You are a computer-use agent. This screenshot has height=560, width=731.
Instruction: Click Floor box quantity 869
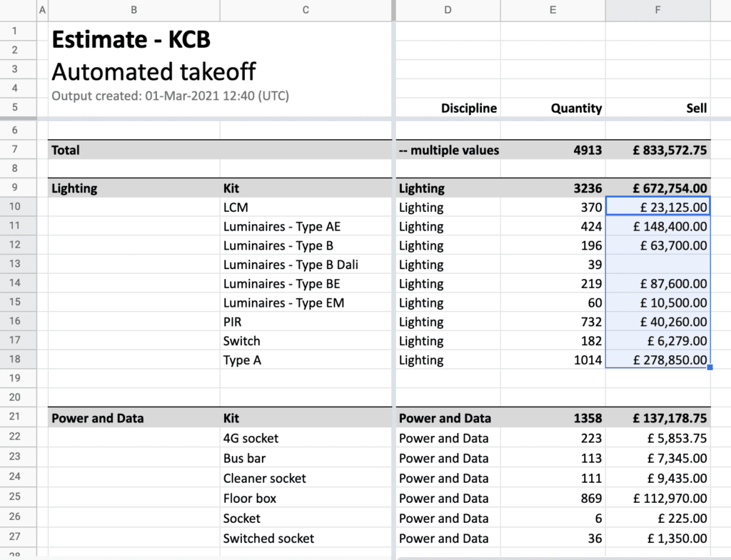tap(553, 498)
